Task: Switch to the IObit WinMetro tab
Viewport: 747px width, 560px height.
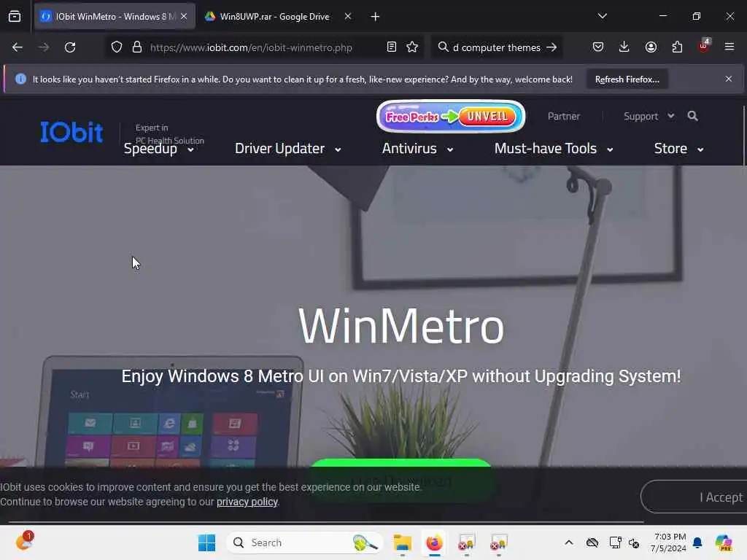Action: [115, 16]
